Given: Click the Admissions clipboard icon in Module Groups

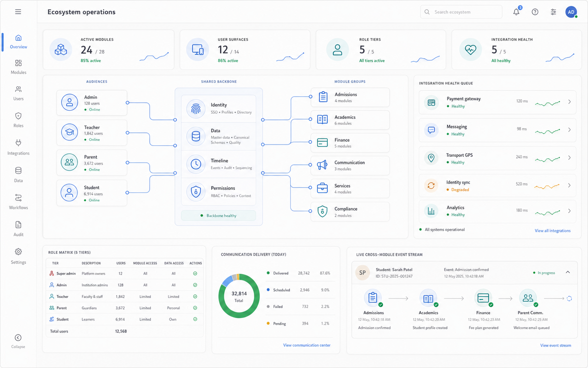Looking at the screenshot, I should pyautogui.click(x=323, y=97).
